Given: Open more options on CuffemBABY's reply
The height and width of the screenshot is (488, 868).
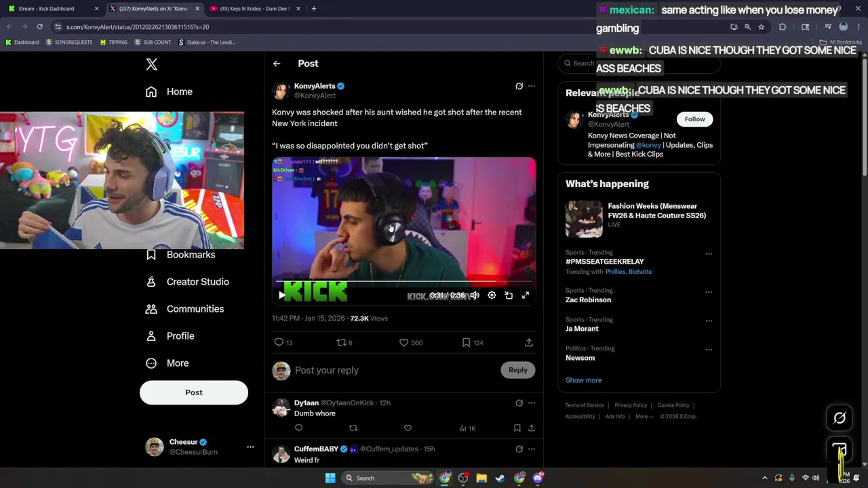Looking at the screenshot, I should (532, 449).
